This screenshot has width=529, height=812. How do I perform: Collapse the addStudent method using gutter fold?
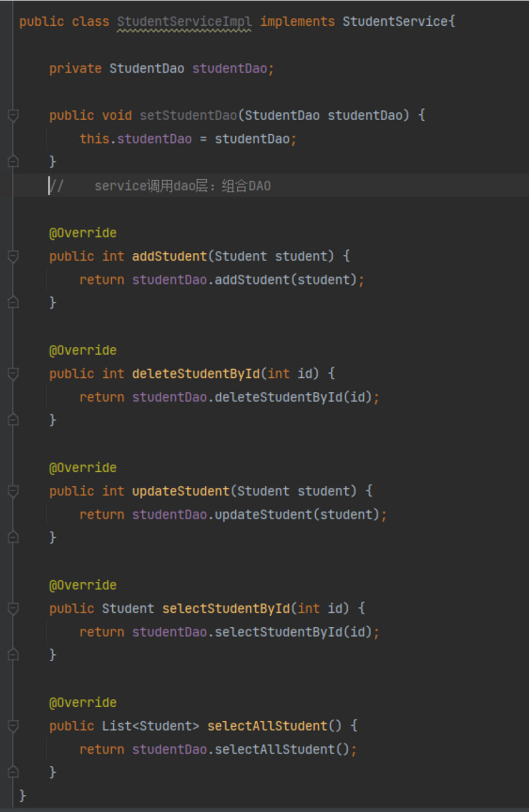coord(13,257)
